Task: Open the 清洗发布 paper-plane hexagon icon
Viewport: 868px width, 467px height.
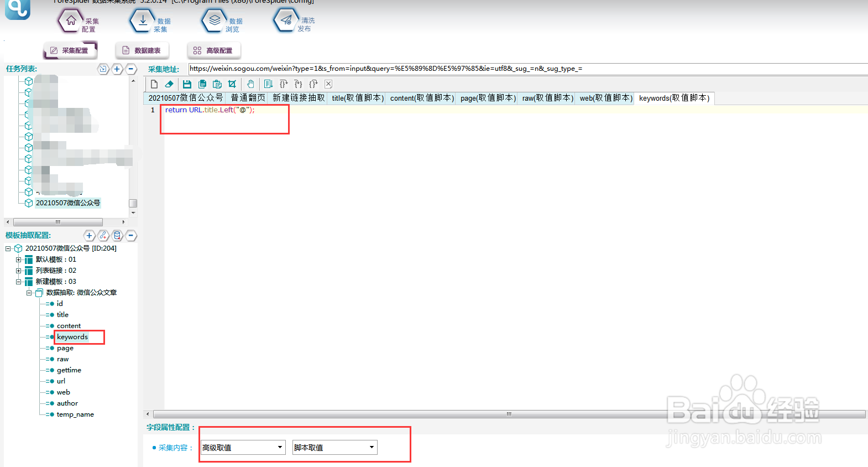Action: [x=286, y=20]
